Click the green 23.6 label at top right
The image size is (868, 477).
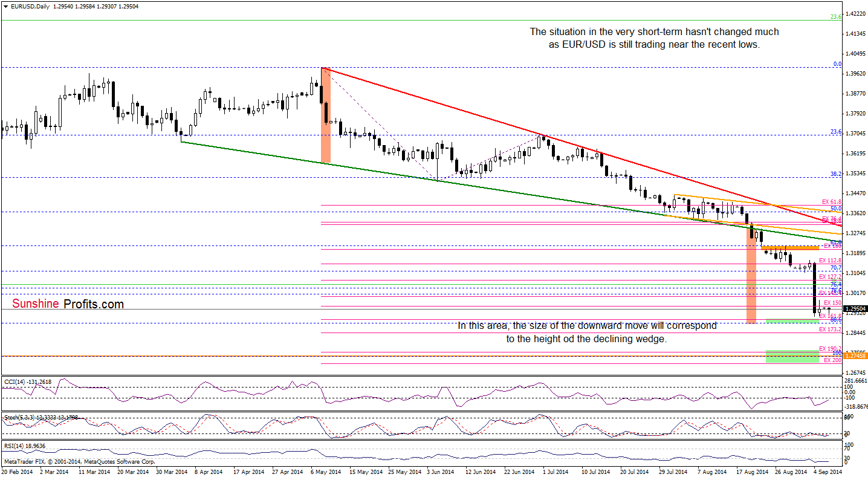point(836,17)
